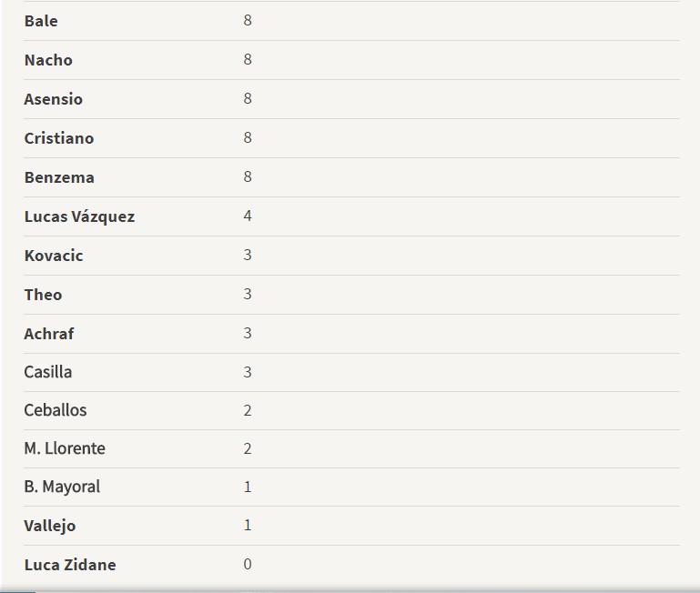Click the Lucas Vázquez row label

tap(79, 216)
